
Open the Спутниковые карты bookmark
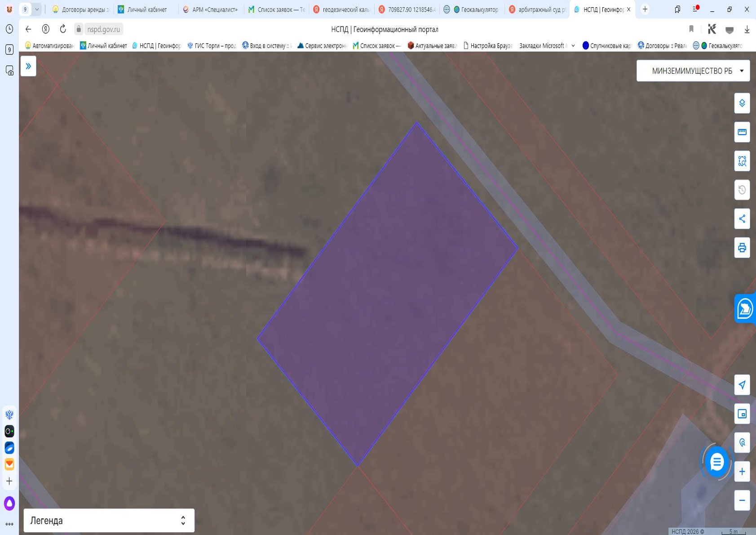[606, 45]
